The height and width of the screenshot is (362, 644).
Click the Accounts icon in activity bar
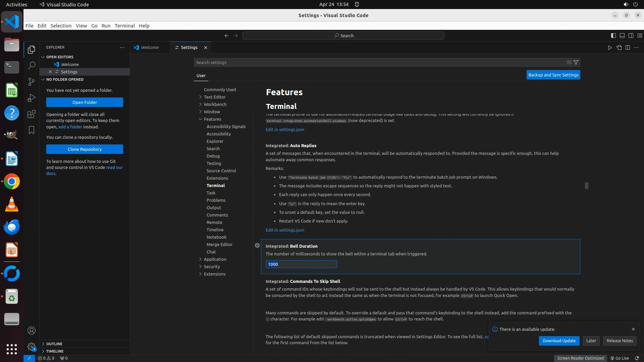click(x=32, y=330)
